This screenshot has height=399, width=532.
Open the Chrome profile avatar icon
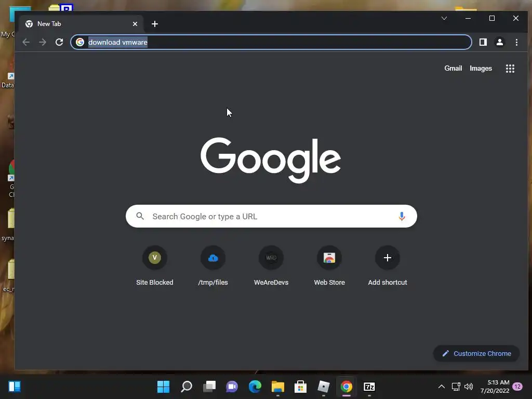[499, 42]
